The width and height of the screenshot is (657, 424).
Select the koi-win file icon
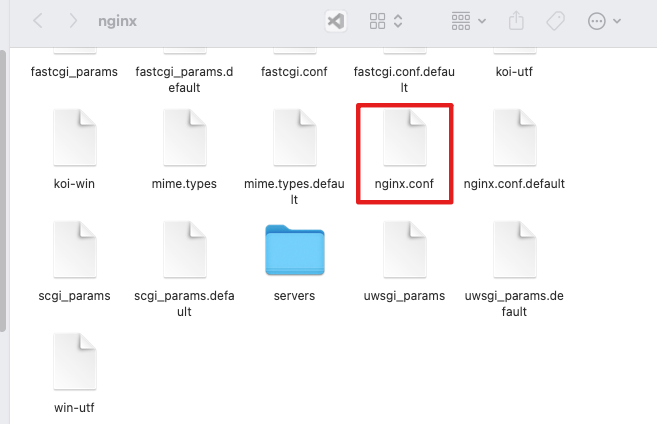(75, 137)
